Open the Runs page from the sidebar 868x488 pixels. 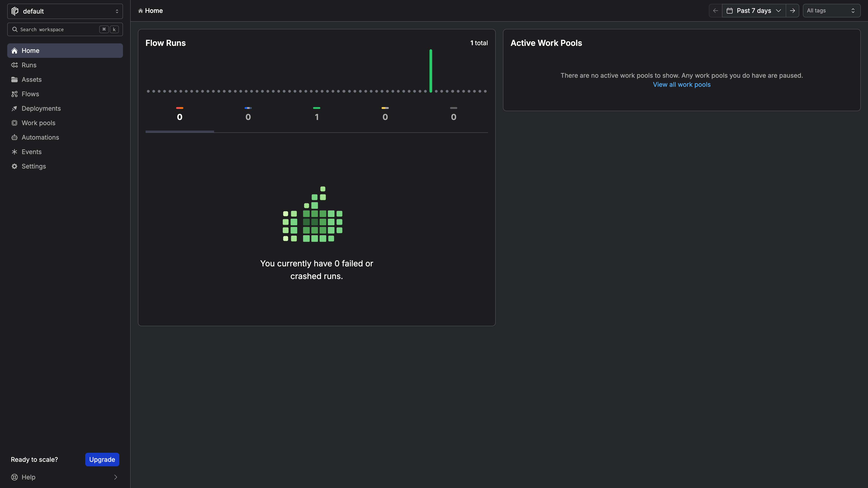(x=29, y=65)
